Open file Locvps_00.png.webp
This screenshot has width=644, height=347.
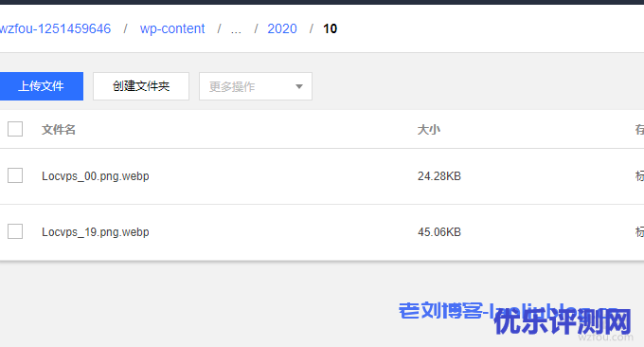pyautogui.click(x=96, y=176)
